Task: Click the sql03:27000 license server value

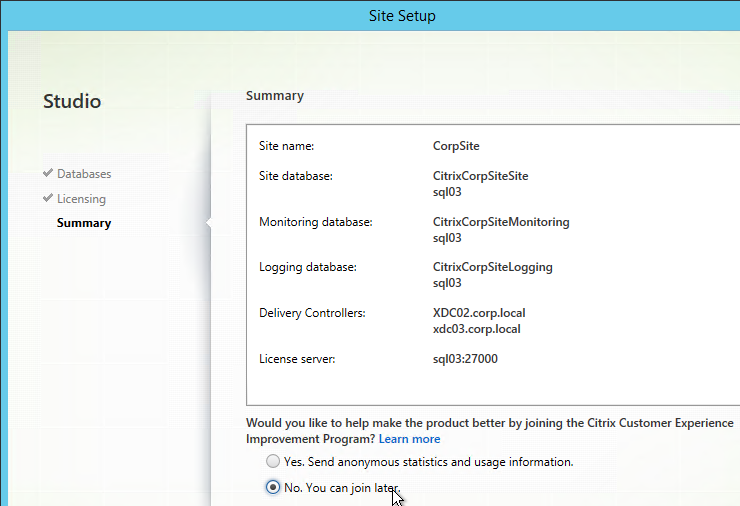Action: pyautogui.click(x=465, y=359)
